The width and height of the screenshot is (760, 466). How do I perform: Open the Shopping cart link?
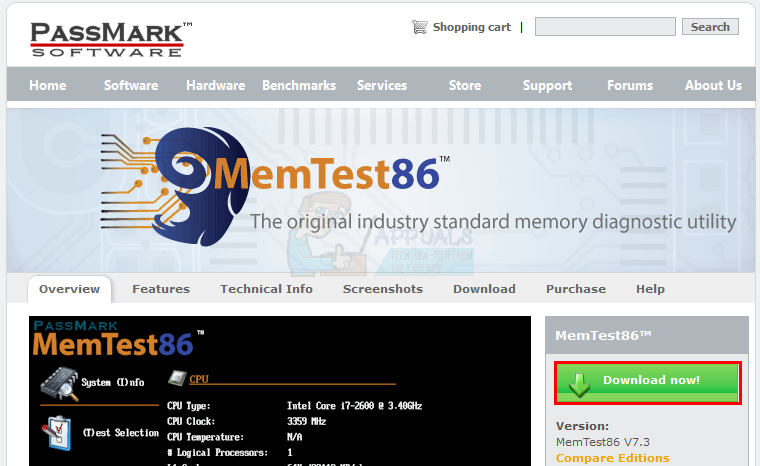[472, 27]
